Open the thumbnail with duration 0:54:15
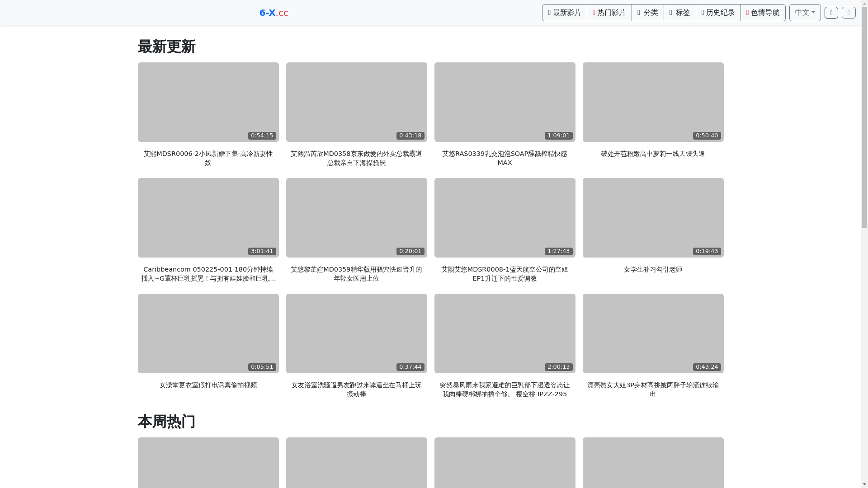The image size is (868, 488). pyautogui.click(x=208, y=102)
